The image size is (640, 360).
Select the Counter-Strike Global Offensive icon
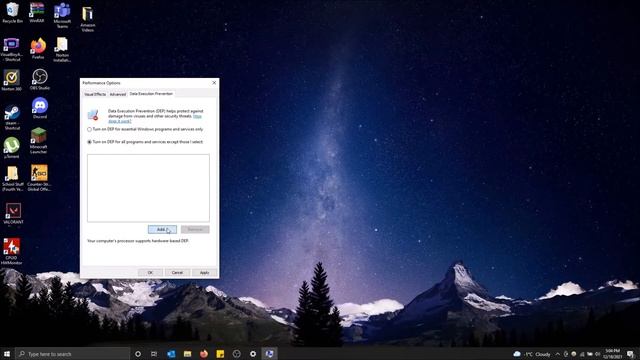coord(39,178)
